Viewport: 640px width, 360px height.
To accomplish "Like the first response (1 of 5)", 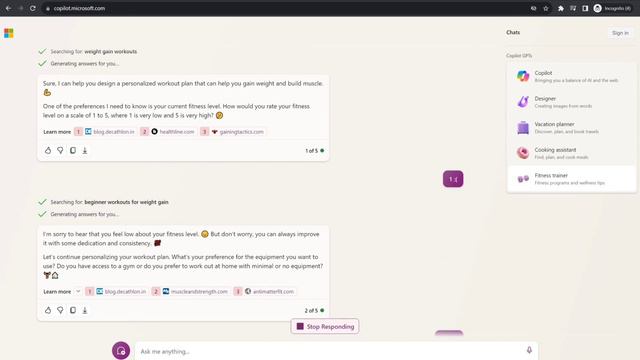I will (48, 151).
